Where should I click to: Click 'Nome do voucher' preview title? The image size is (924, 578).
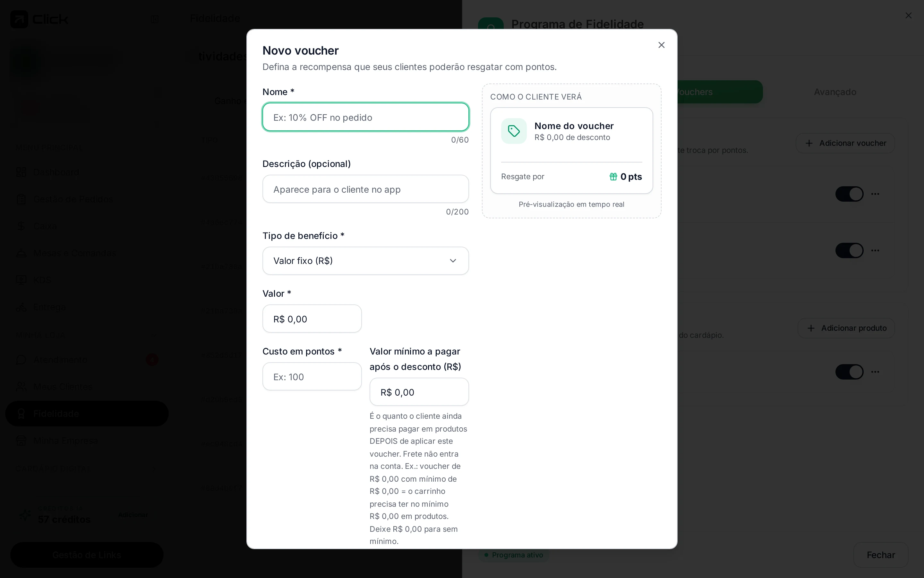(574, 126)
